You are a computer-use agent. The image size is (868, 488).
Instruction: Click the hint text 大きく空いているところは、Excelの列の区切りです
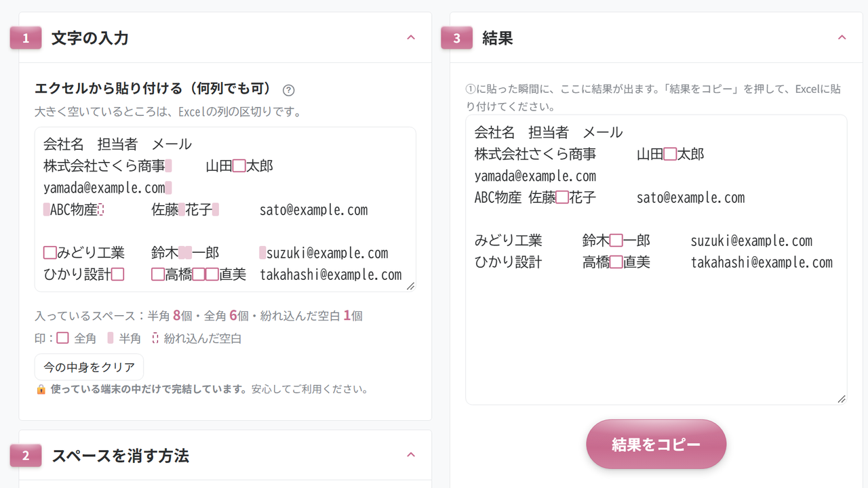click(168, 112)
